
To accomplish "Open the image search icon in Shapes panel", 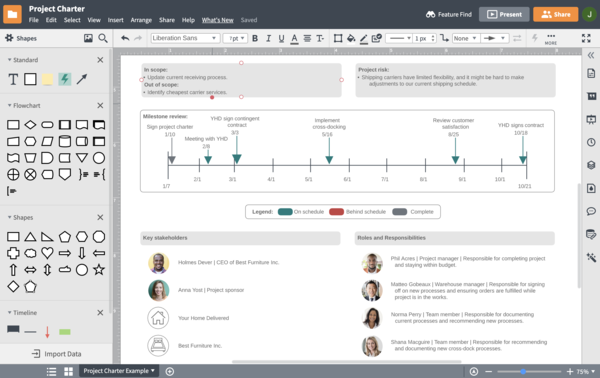I will [88, 38].
